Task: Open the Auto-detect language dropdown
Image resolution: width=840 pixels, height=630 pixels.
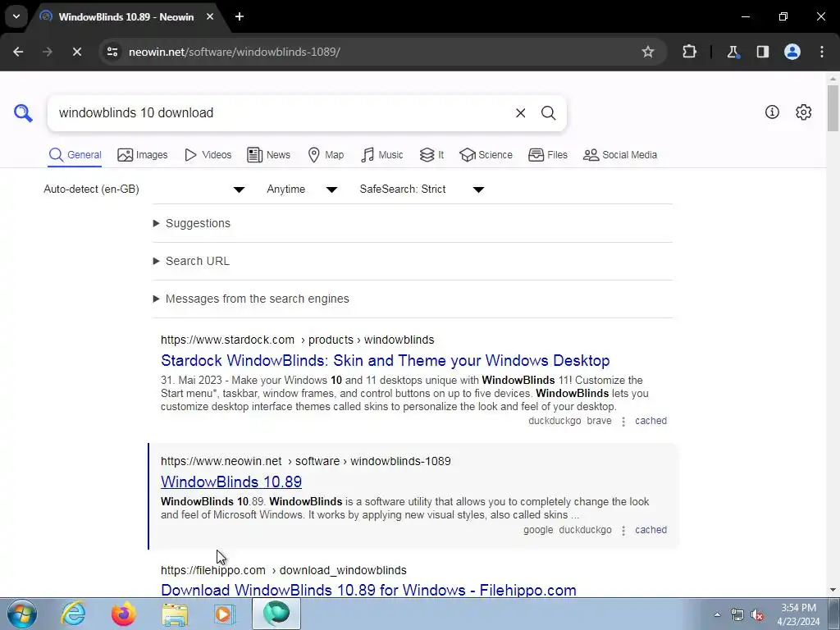Action: (x=144, y=189)
